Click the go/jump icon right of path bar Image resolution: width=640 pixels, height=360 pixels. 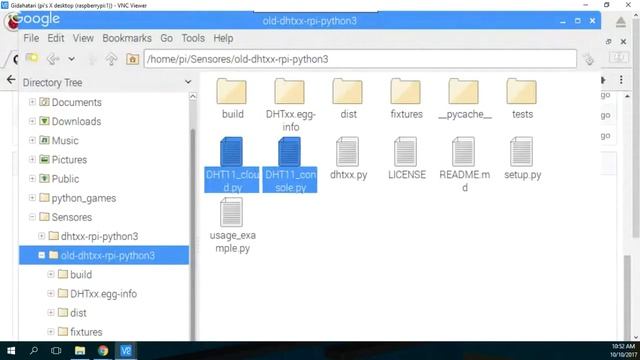589,59
